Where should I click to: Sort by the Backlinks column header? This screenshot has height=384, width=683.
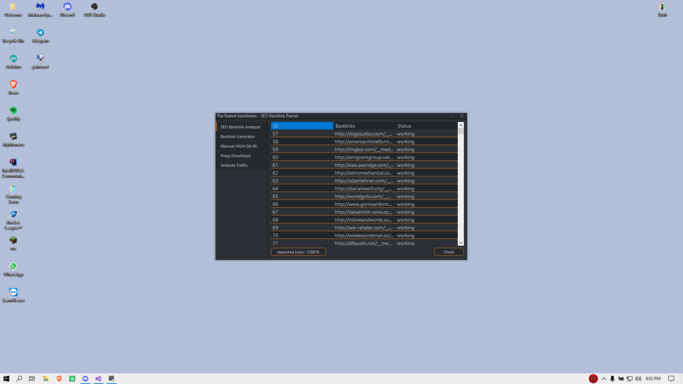[x=364, y=126]
